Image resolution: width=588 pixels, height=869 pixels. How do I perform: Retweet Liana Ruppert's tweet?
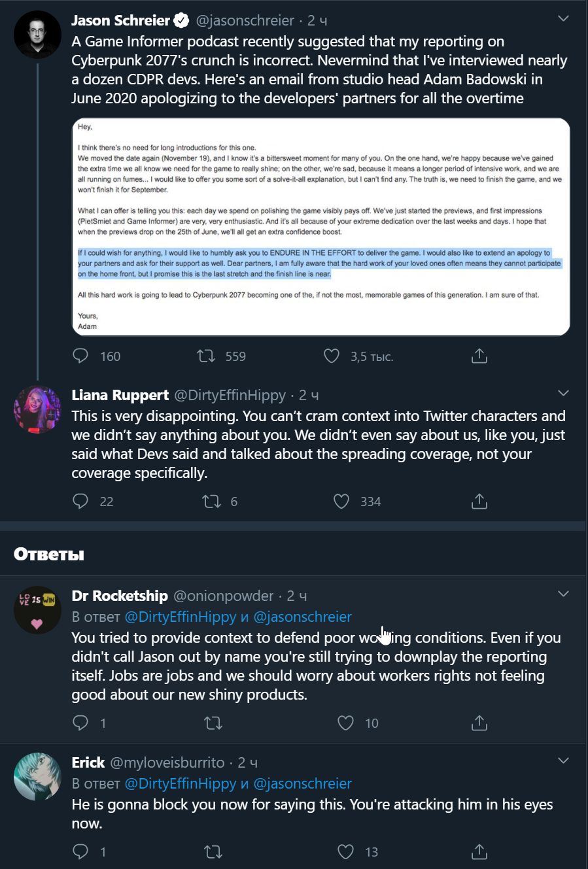pyautogui.click(x=211, y=501)
